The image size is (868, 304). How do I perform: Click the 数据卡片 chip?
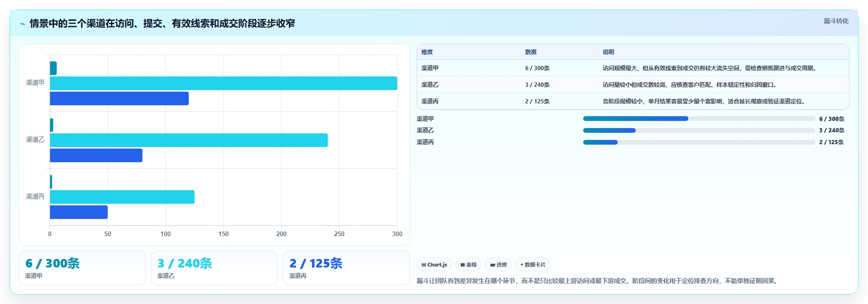533,265
